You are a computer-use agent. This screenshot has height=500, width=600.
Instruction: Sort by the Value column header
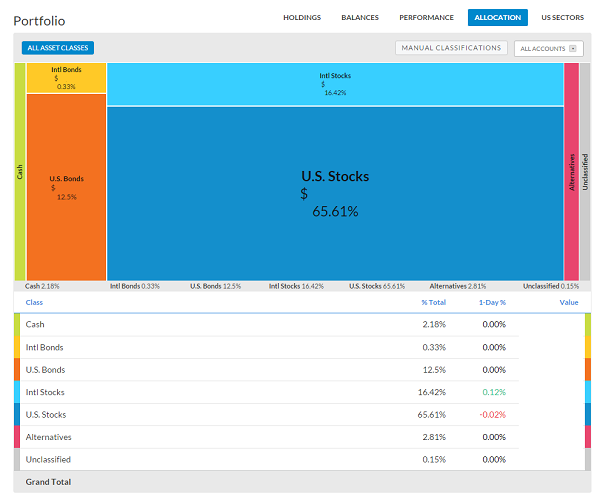568,301
